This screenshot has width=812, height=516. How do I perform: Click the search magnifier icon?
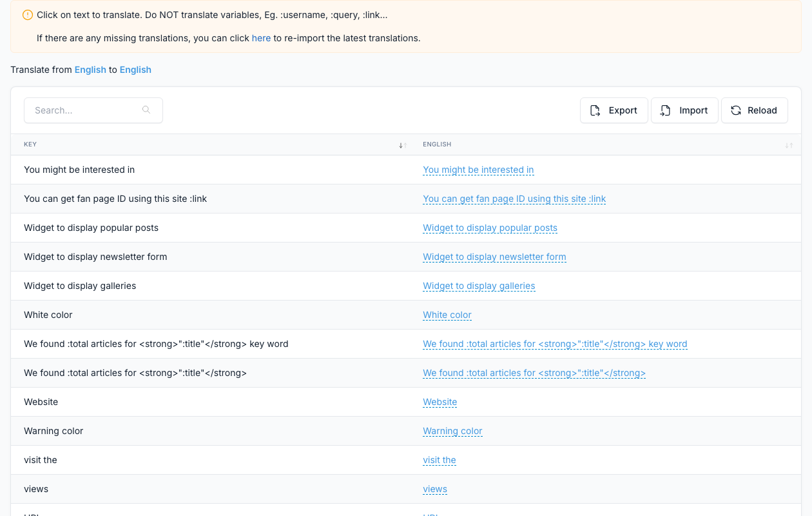(146, 110)
